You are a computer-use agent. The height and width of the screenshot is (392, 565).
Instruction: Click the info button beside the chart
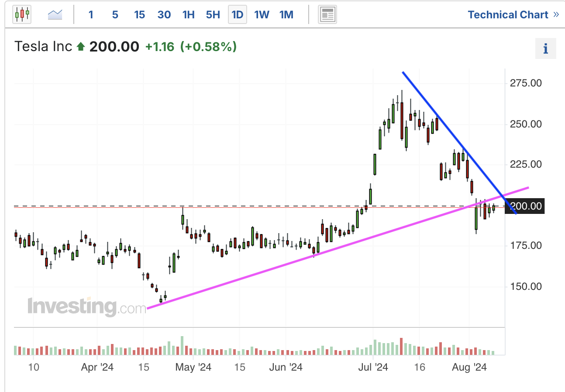pos(546,48)
